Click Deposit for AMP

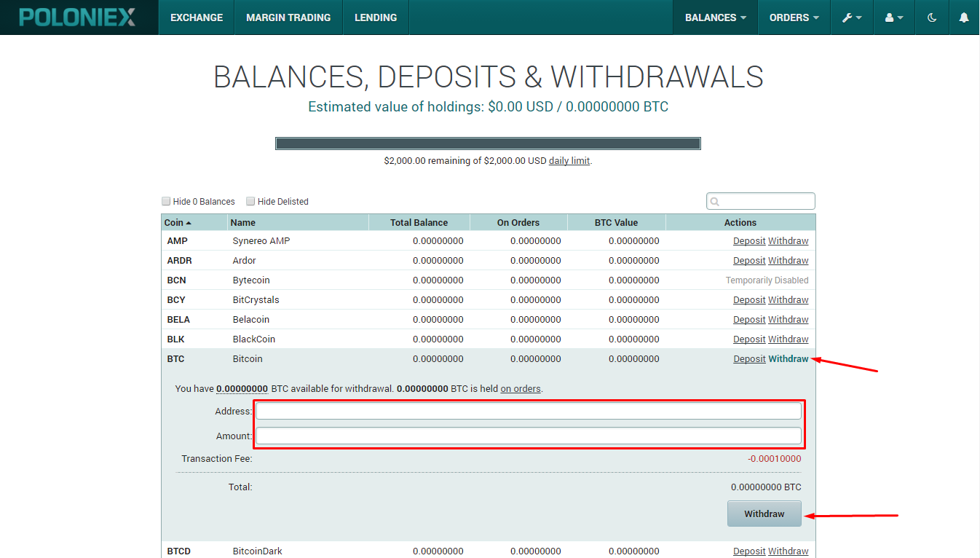point(749,241)
